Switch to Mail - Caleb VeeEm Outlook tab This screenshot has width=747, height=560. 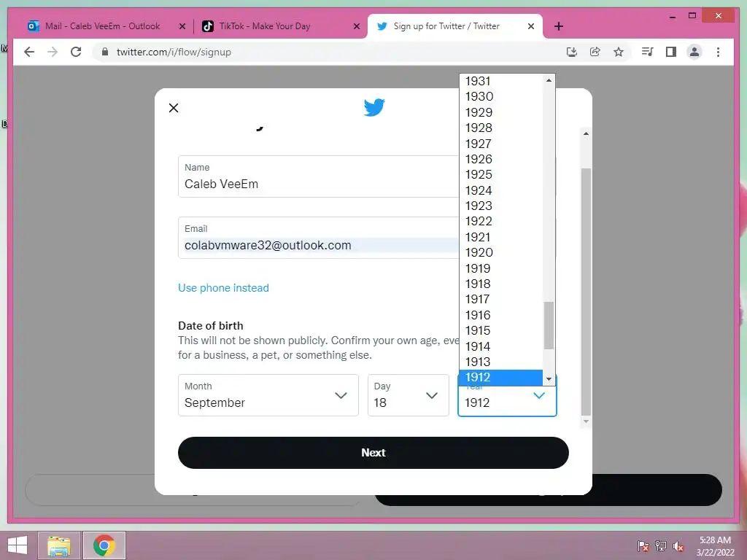102,26
